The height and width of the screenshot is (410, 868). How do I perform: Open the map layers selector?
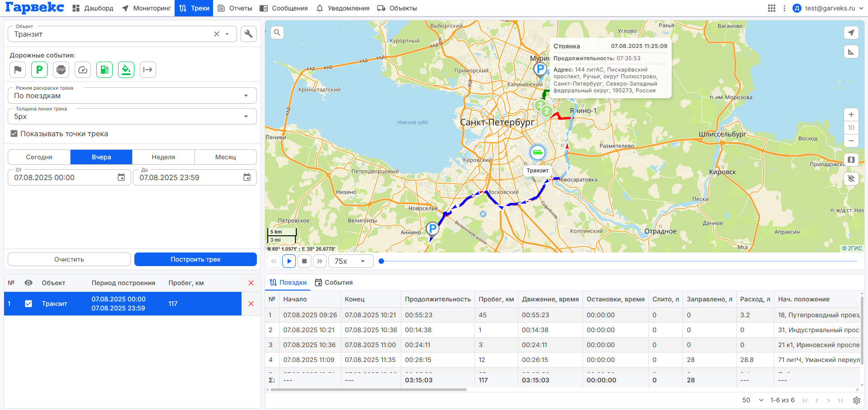(x=851, y=160)
